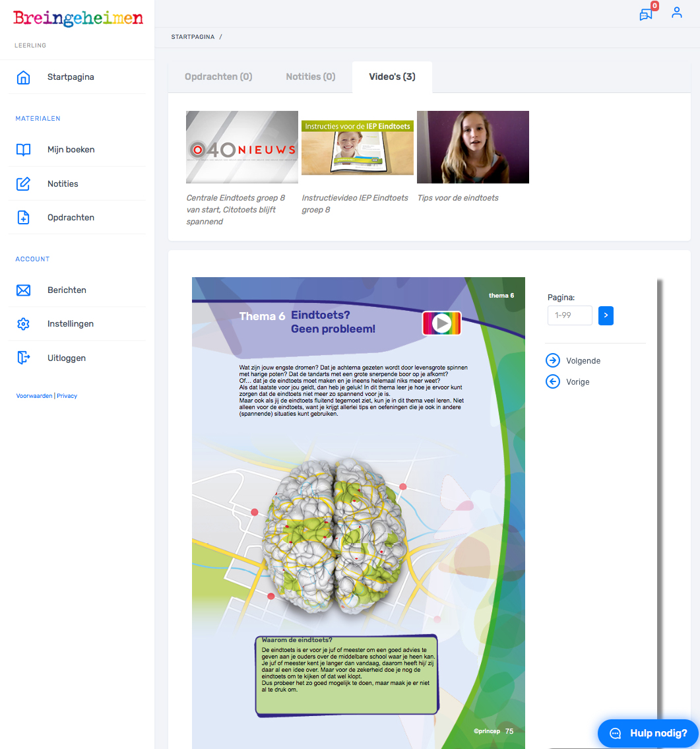Switch to the Notities (0) tab
The height and width of the screenshot is (749, 700).
[311, 77]
